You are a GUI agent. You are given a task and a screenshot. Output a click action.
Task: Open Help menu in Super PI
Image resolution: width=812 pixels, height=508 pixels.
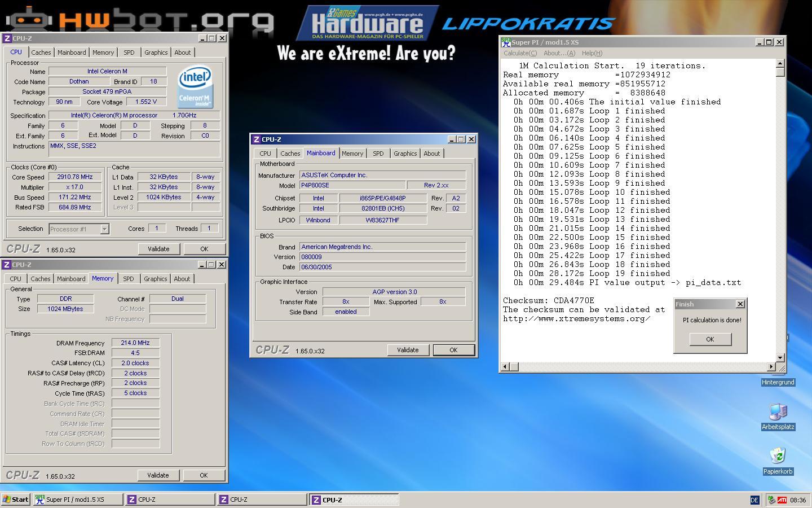tap(592, 53)
